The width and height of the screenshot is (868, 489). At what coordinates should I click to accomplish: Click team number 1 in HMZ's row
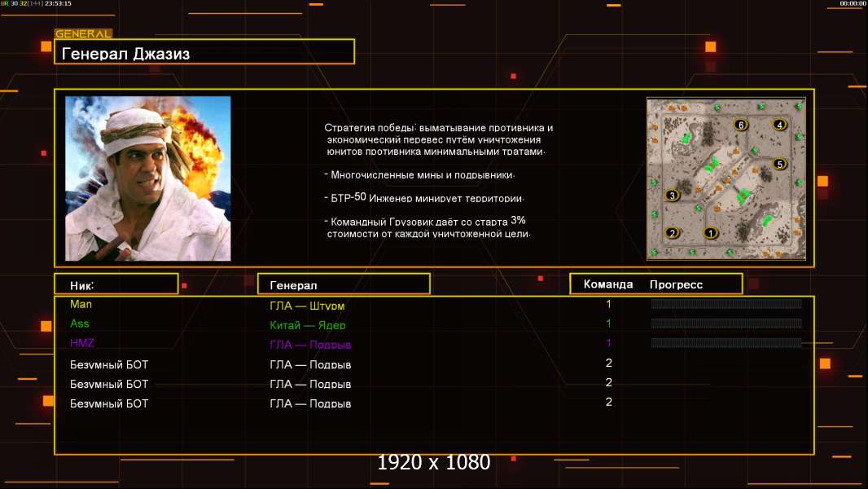(608, 343)
